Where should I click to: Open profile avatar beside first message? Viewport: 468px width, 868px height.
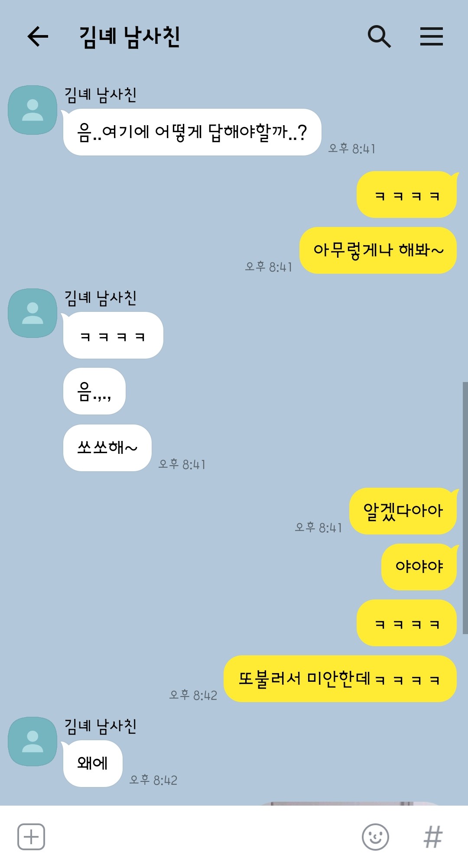(33, 110)
